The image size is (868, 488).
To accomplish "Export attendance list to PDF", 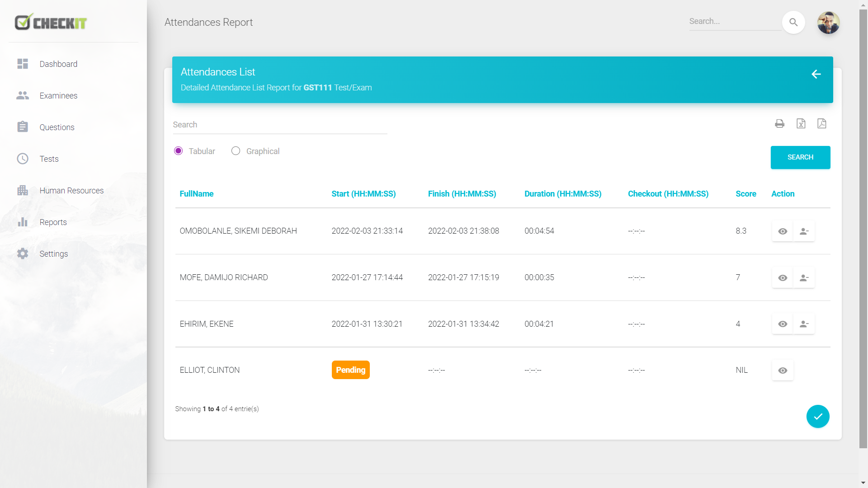I will coord(821,124).
